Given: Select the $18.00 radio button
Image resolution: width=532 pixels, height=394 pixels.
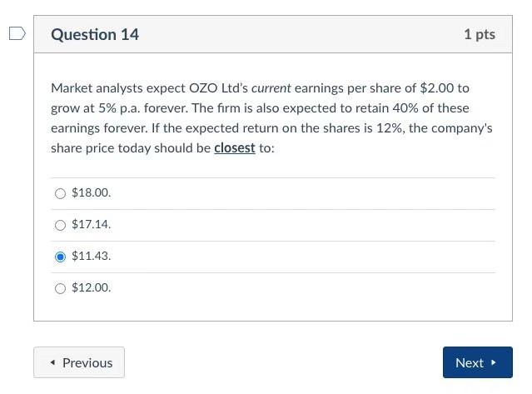Looking at the screenshot, I should coord(60,193).
